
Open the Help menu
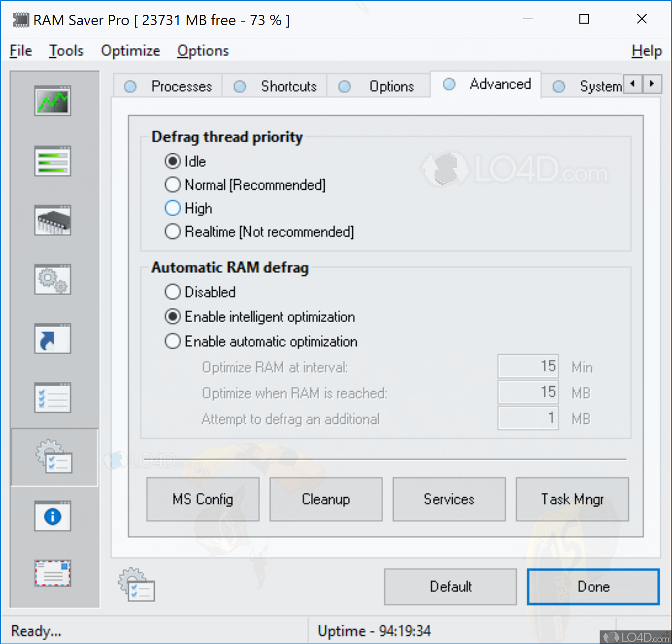pos(646,50)
